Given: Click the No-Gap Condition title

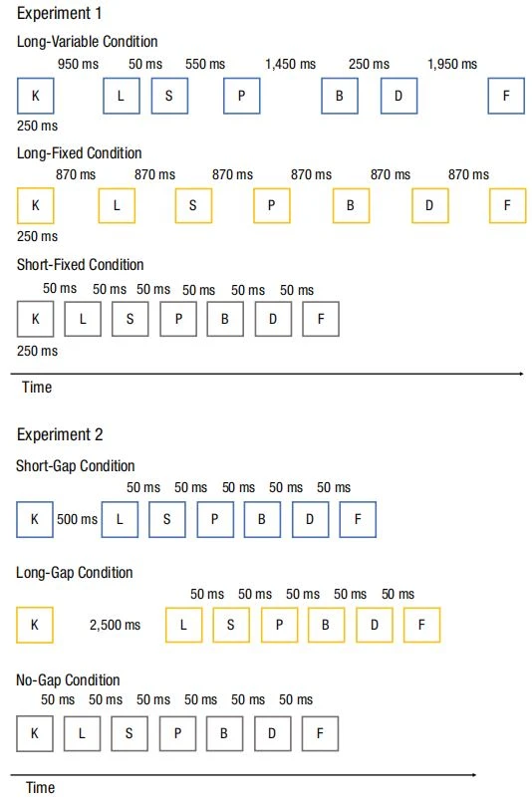Looking at the screenshot, I should [x=68, y=680].
